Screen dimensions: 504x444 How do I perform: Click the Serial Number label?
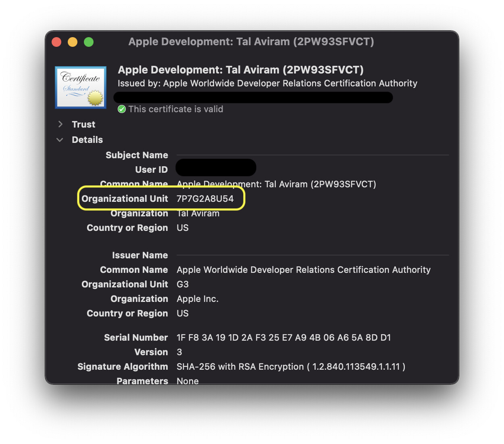pos(136,337)
